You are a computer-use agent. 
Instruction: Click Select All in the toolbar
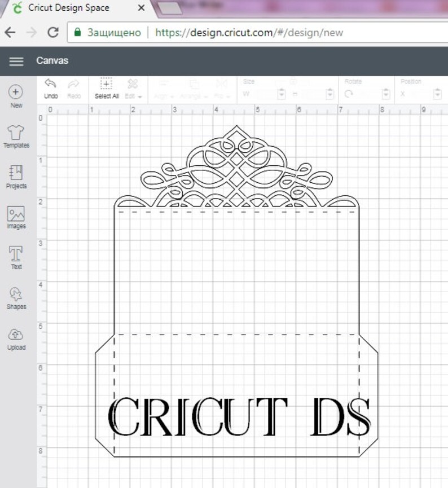(x=107, y=89)
